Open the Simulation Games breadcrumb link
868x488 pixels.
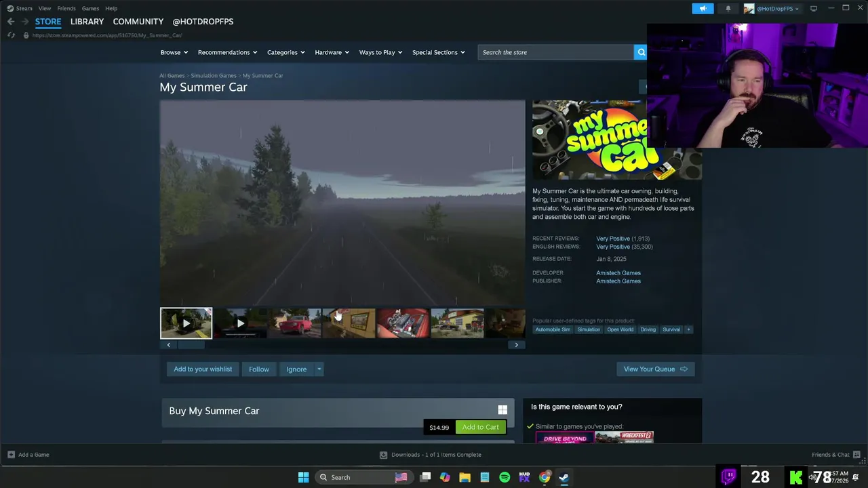pos(214,75)
